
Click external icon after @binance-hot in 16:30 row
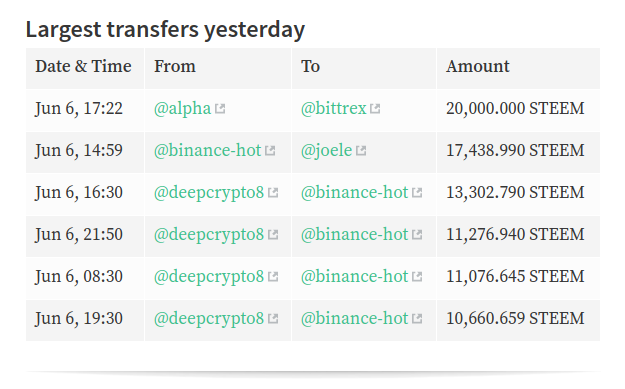point(417,193)
